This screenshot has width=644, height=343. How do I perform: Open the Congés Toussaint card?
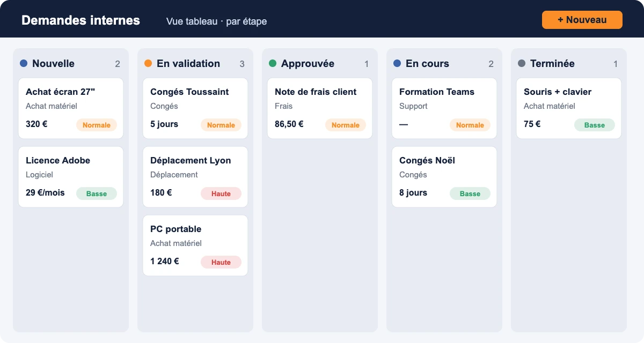pos(195,108)
